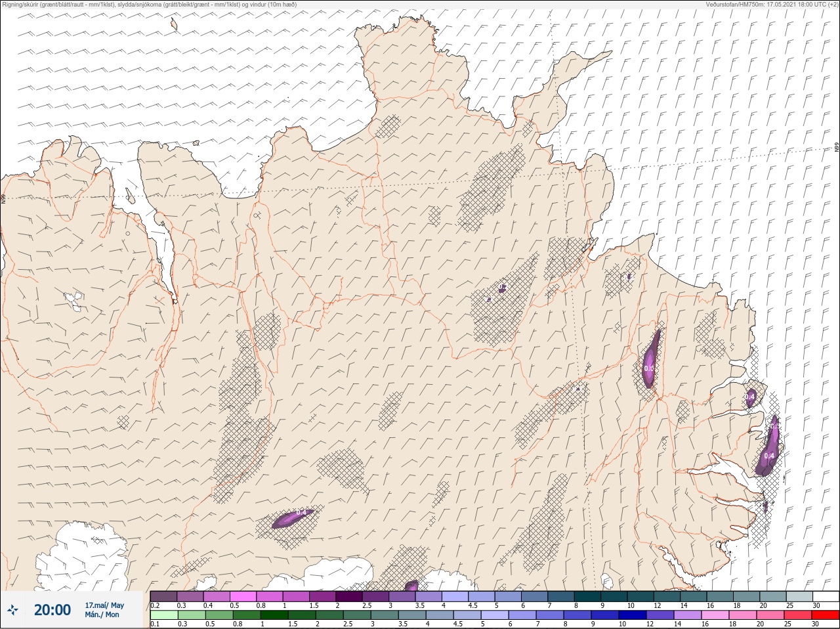Click the weekday label Mán./ Mon
Screen dimensions: 840x629
tap(102, 615)
